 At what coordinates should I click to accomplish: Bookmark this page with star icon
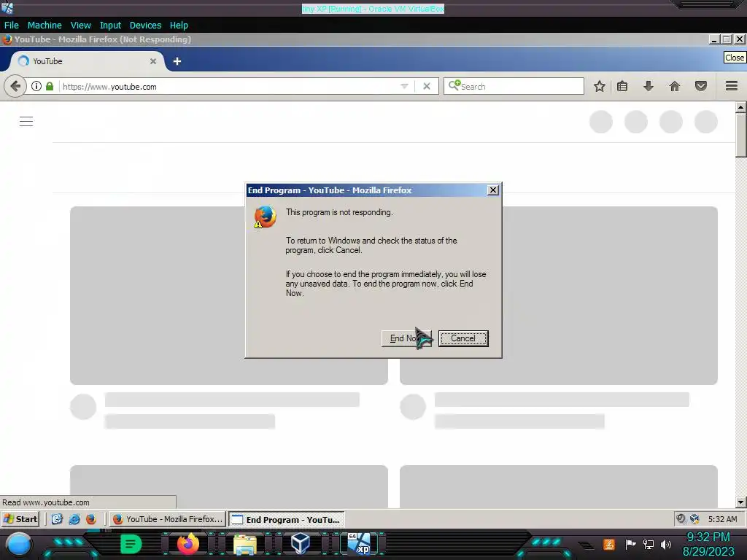(600, 86)
